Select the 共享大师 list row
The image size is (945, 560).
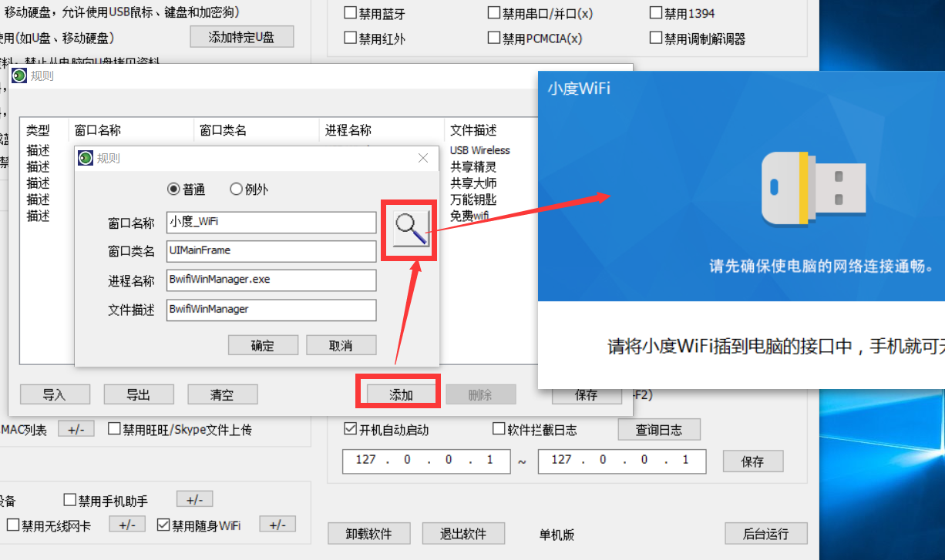click(x=473, y=183)
